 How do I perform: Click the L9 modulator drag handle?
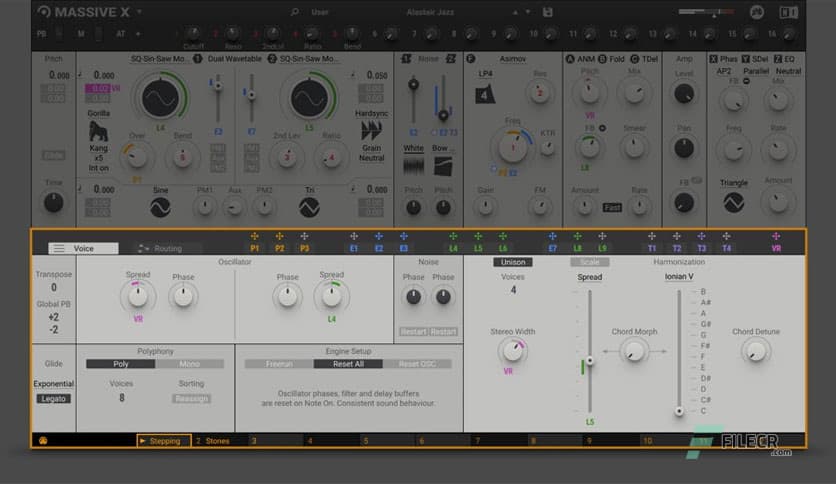602,236
